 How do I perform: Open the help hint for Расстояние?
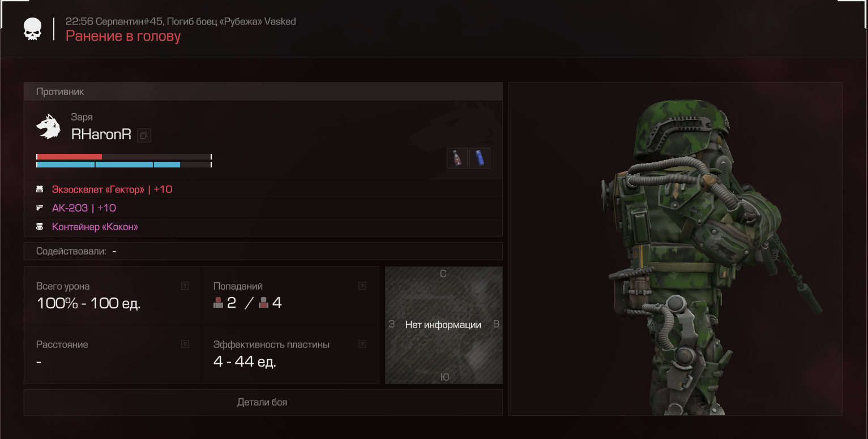(x=185, y=344)
